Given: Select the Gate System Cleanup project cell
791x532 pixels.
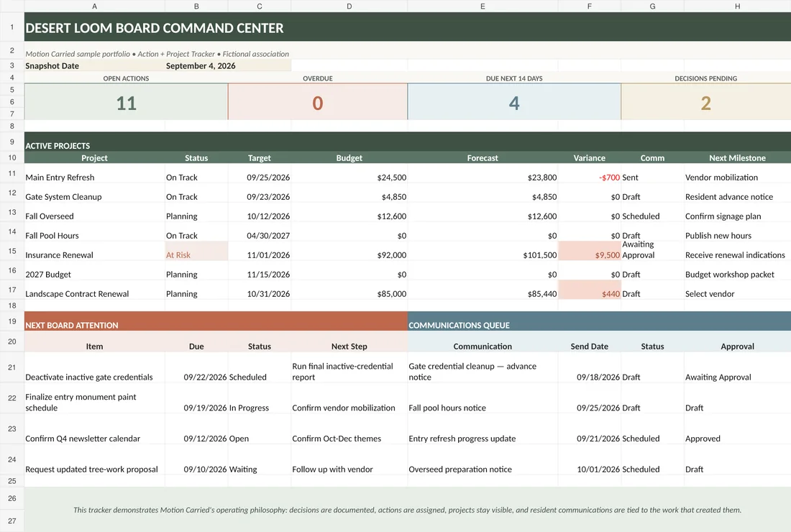Looking at the screenshot, I should [94, 193].
